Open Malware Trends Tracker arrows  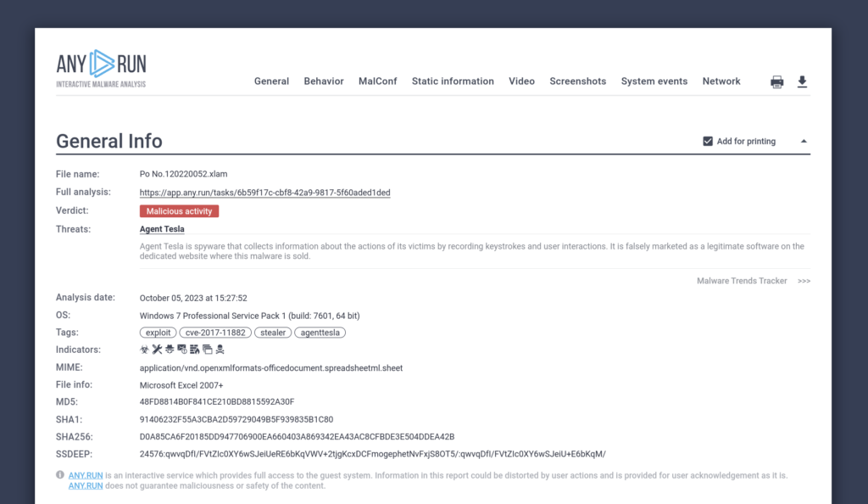(x=804, y=282)
